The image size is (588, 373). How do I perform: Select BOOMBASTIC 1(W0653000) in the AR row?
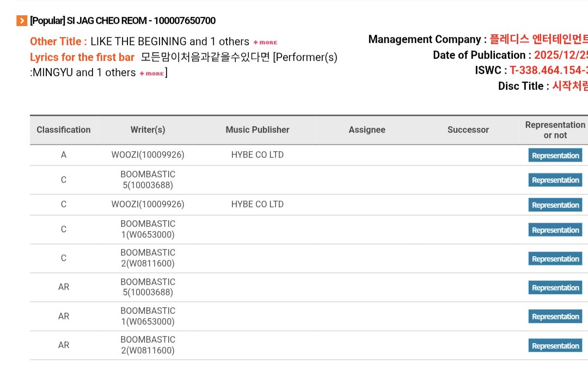click(148, 316)
